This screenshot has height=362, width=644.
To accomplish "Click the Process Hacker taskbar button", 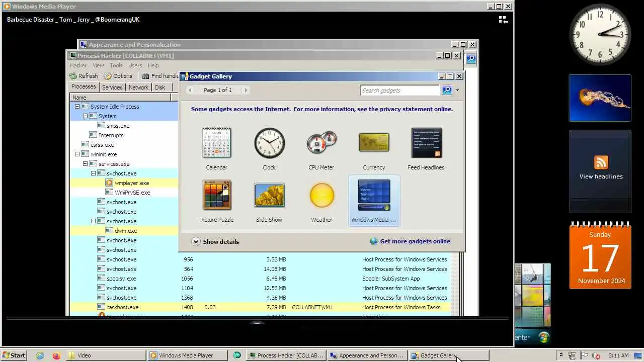I will (286, 355).
